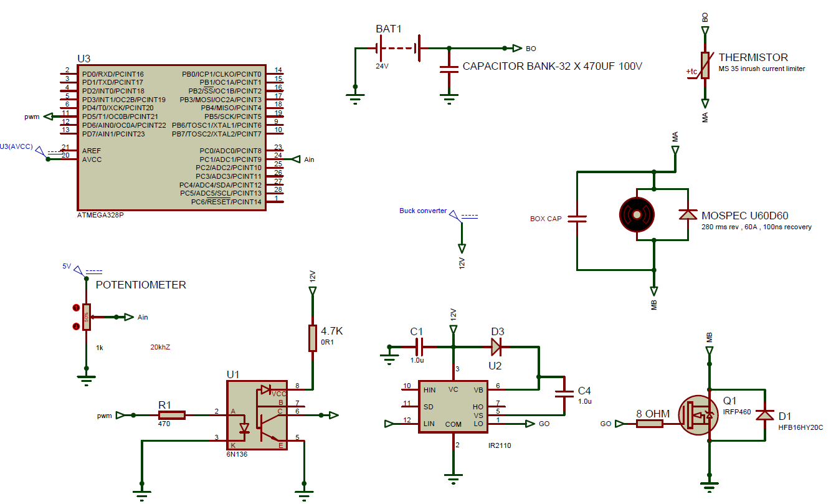Image resolution: width=831 pixels, height=504 pixels.
Task: Select the MOSPEC U60D60 diode symbol
Action: point(687,214)
